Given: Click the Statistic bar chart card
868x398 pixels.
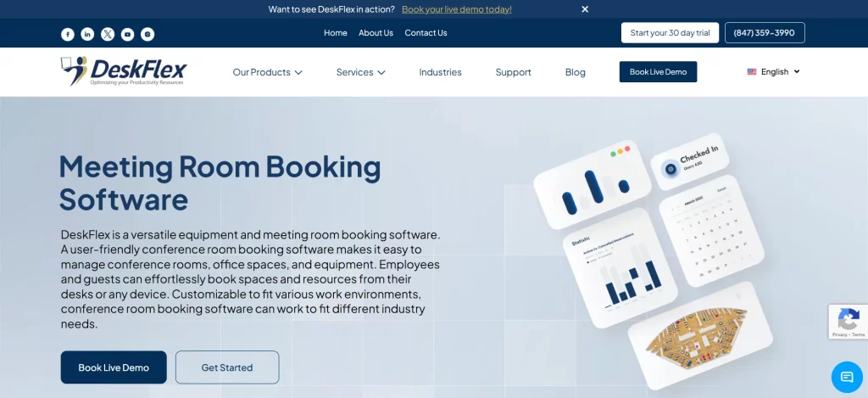Looking at the screenshot, I should click(620, 268).
